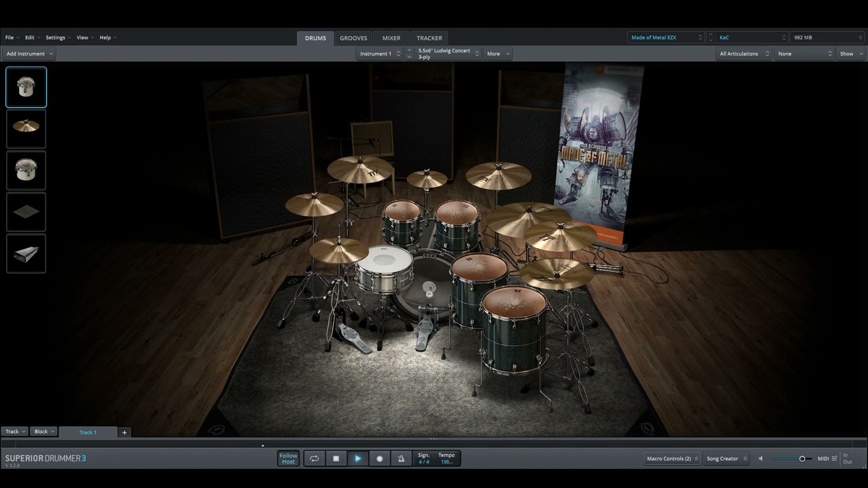Switch to the TRACKER tab

[x=429, y=38]
